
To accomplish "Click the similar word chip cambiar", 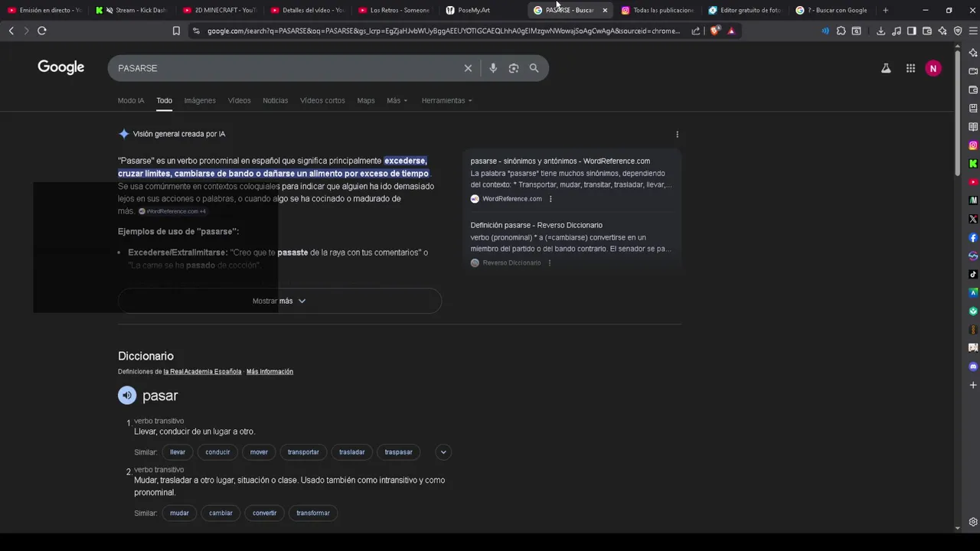I will click(220, 513).
